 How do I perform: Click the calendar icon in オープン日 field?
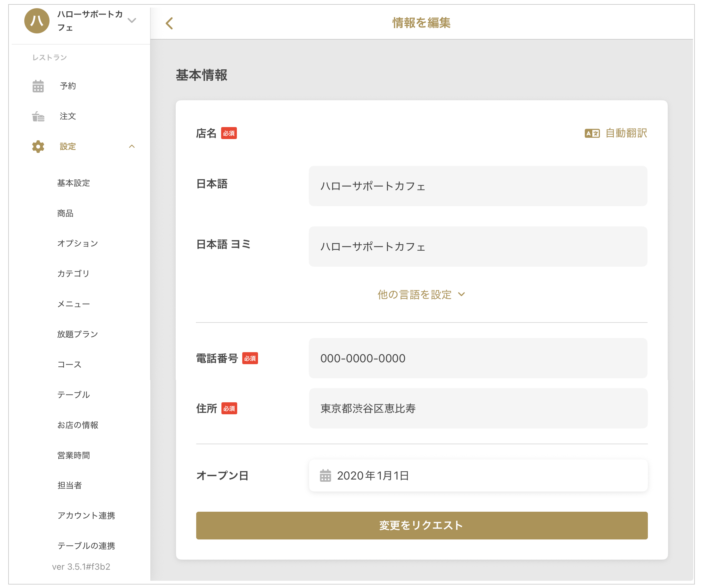(x=325, y=475)
